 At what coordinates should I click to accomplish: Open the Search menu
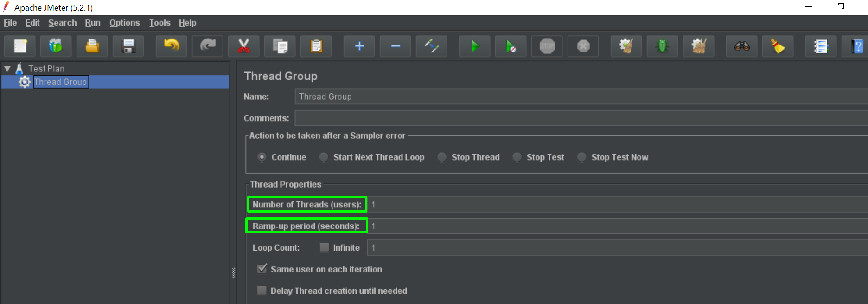click(63, 23)
